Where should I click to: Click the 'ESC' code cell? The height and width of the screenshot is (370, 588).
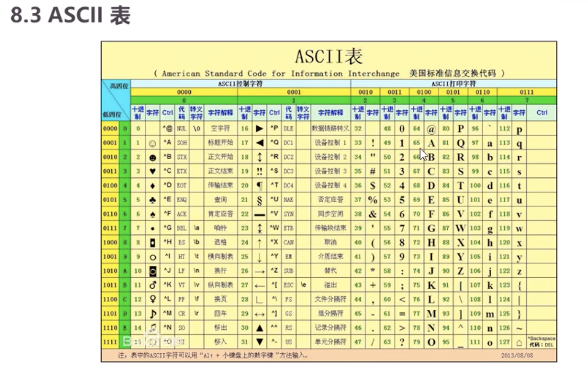(x=288, y=285)
